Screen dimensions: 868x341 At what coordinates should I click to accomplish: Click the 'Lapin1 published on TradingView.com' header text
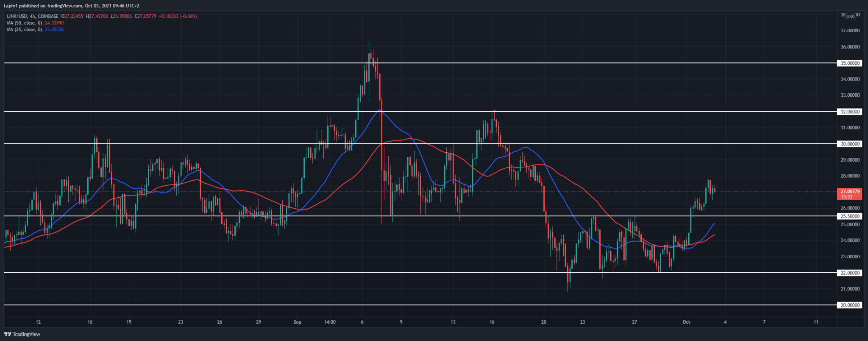43,6
